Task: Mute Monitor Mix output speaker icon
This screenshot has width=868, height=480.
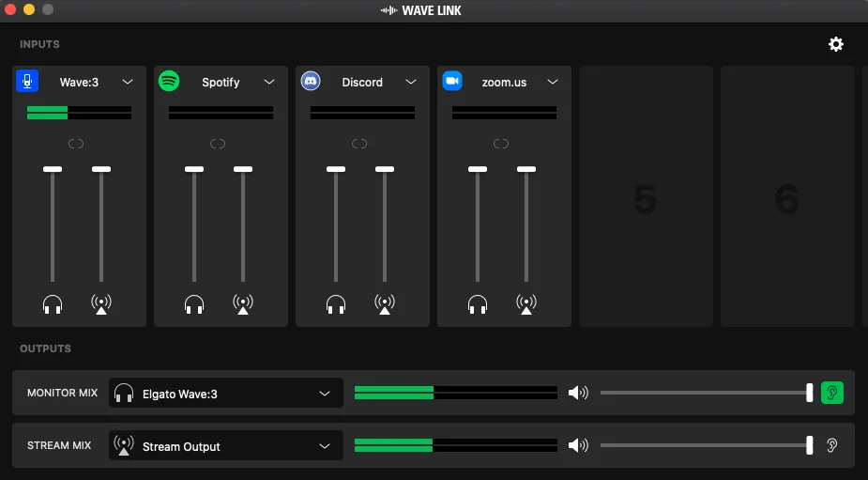Action: (x=578, y=393)
